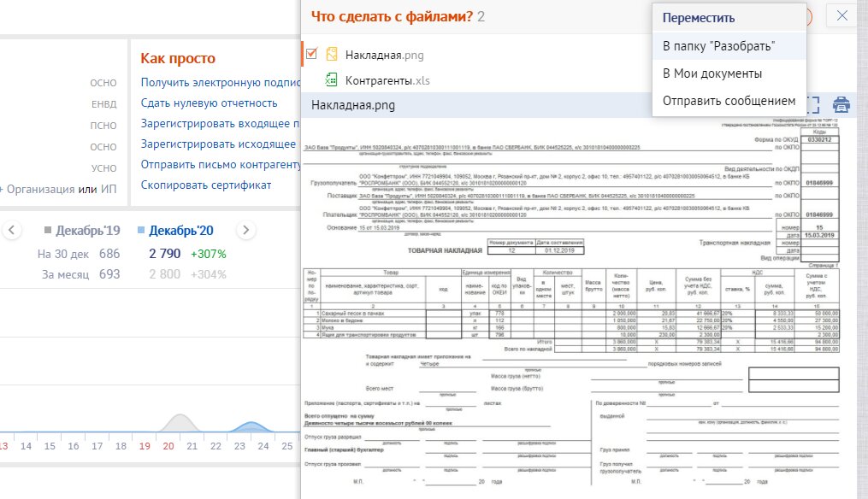Image resolution: width=868 pixels, height=499 pixels.
Task: Select the Декабрь'20 period label
Action: click(181, 230)
